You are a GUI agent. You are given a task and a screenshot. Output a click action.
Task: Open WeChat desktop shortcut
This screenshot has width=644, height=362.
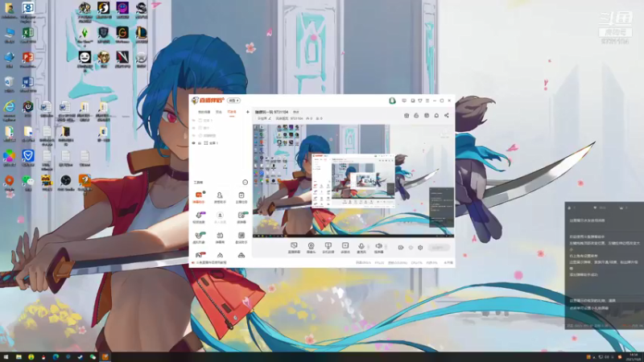[27, 183]
